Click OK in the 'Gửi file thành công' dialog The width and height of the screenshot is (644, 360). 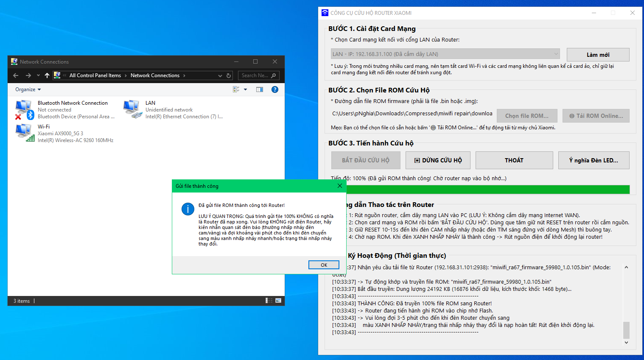coord(324,265)
